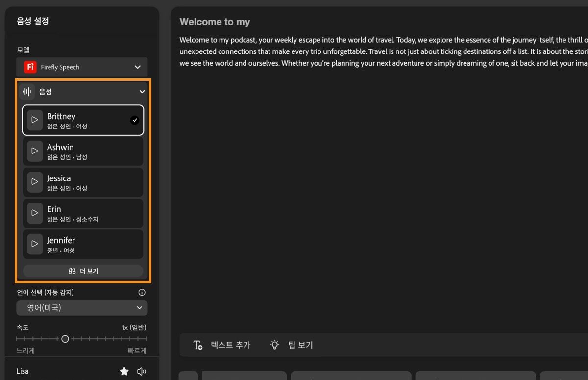
Task: Click the 속도 speed slider handle
Action: pyautogui.click(x=65, y=339)
